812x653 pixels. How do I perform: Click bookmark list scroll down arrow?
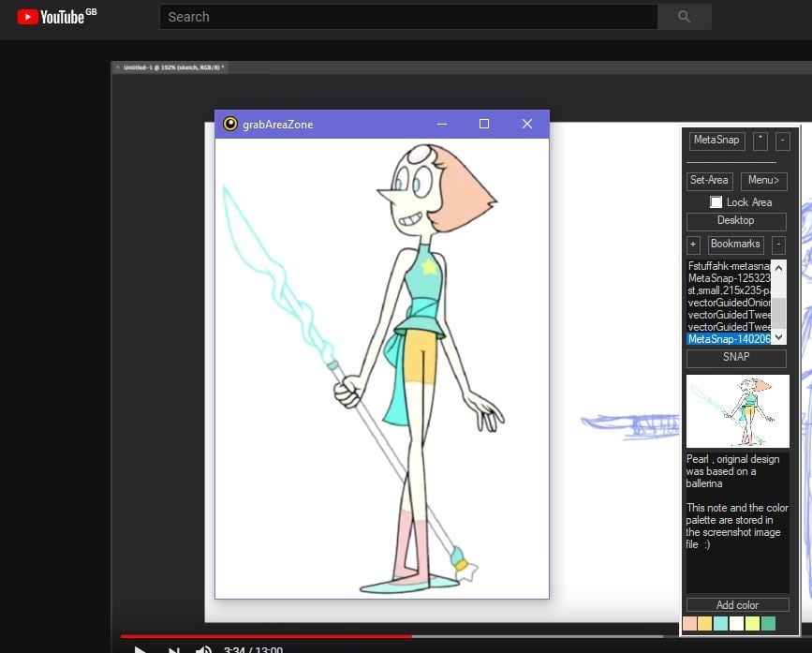(778, 337)
